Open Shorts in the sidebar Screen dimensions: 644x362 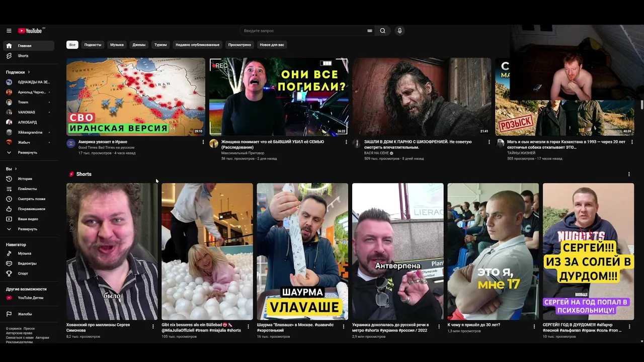click(29, 56)
